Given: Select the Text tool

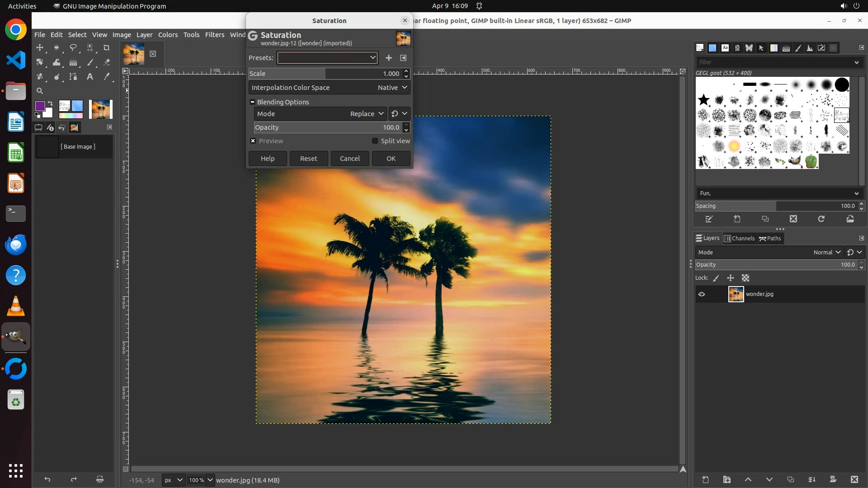Looking at the screenshot, I should point(90,77).
